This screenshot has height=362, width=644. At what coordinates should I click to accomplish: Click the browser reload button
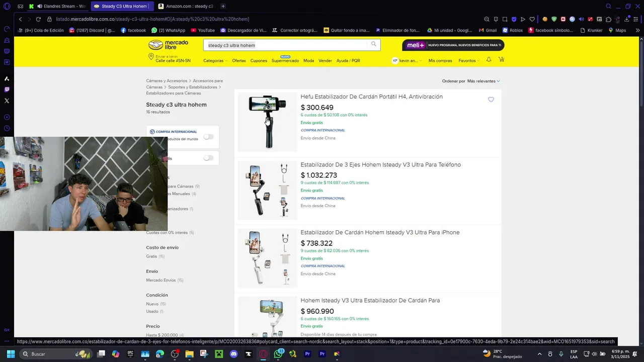click(x=38, y=19)
